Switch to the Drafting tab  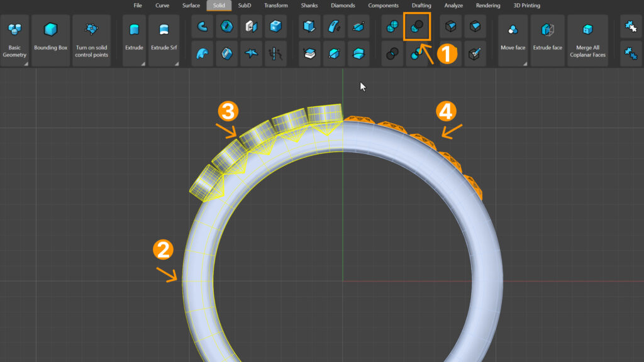click(x=421, y=5)
